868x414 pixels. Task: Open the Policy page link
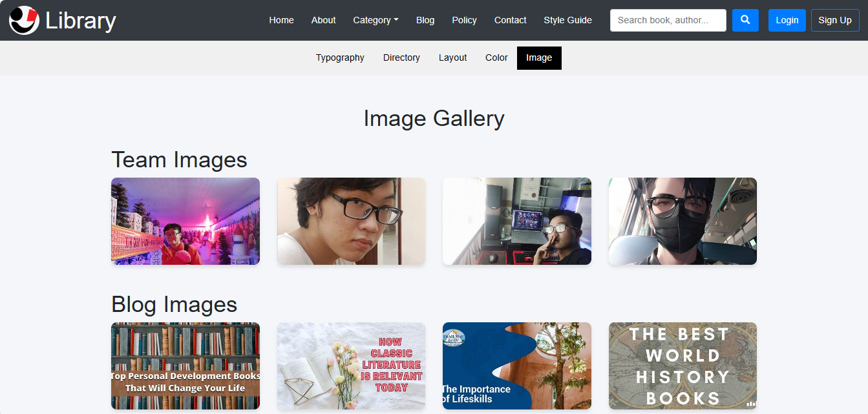(464, 20)
